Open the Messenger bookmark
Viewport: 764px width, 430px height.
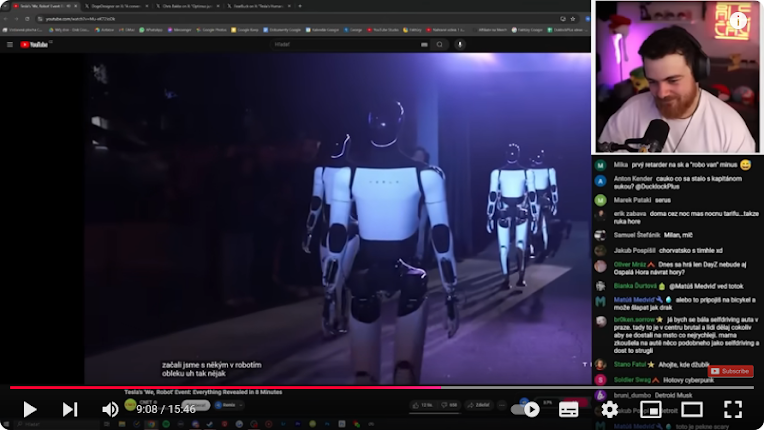(x=180, y=30)
